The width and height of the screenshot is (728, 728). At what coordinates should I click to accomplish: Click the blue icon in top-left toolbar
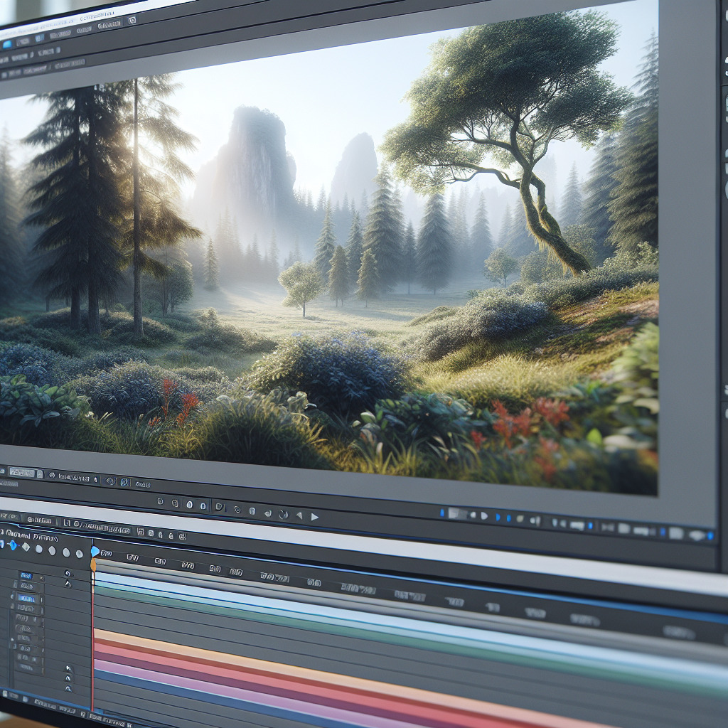click(x=7, y=44)
